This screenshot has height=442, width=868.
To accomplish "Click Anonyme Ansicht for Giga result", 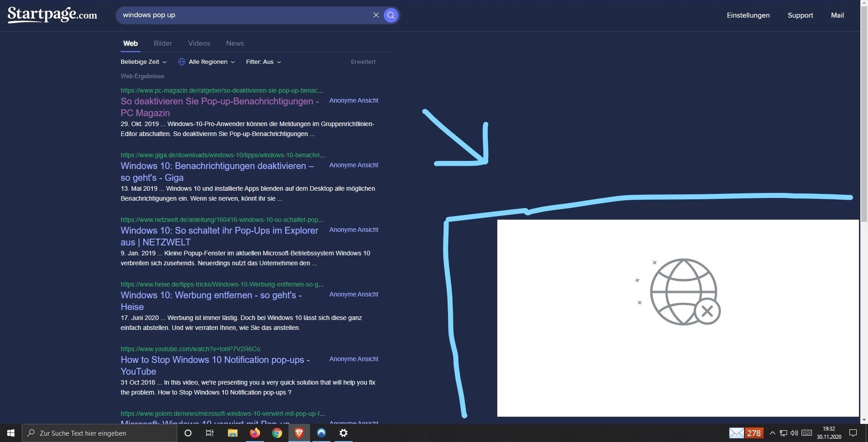I will [x=354, y=165].
